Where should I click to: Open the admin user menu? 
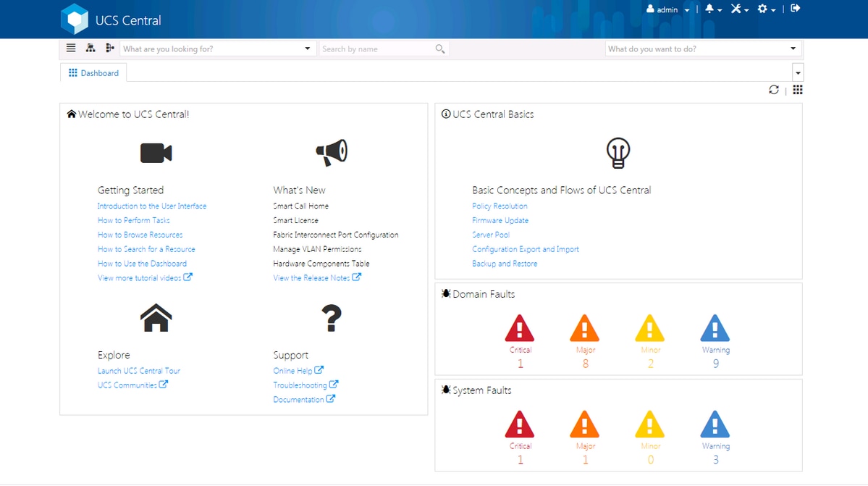tap(667, 9)
